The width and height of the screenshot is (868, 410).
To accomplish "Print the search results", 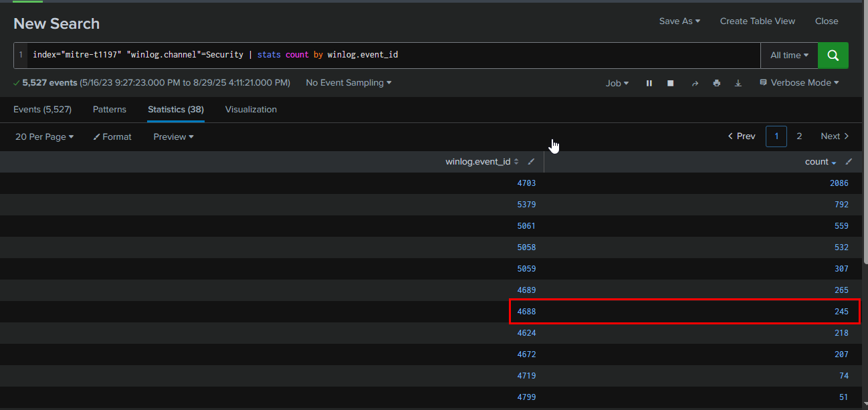I will tap(717, 83).
